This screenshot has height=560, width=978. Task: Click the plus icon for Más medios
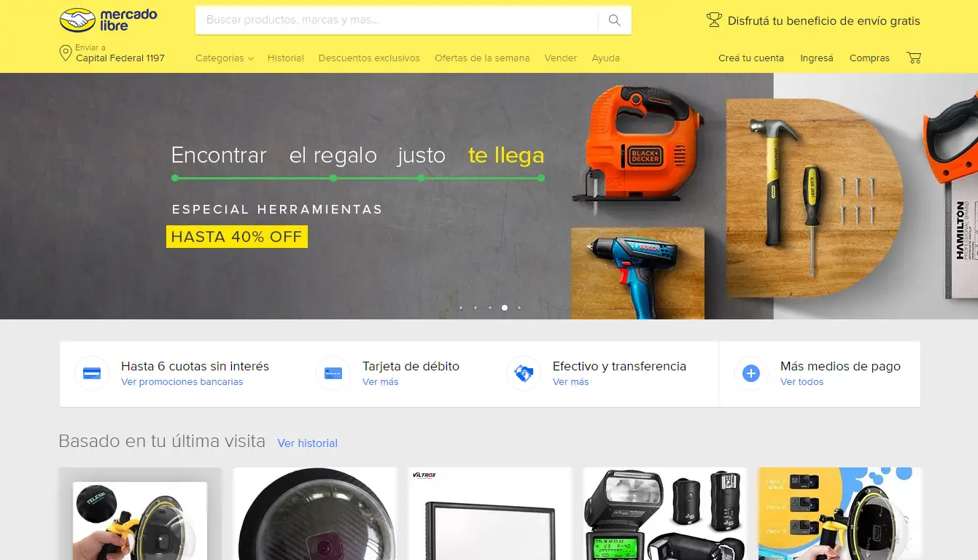point(751,373)
